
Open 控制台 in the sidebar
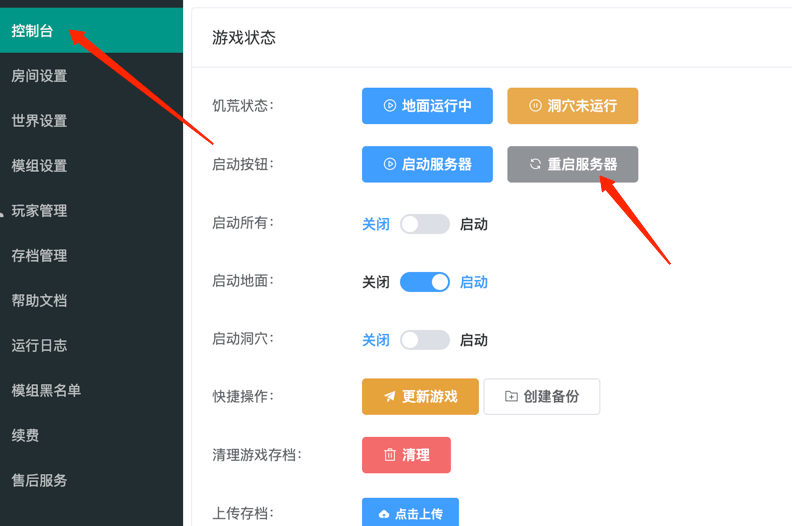click(33, 31)
